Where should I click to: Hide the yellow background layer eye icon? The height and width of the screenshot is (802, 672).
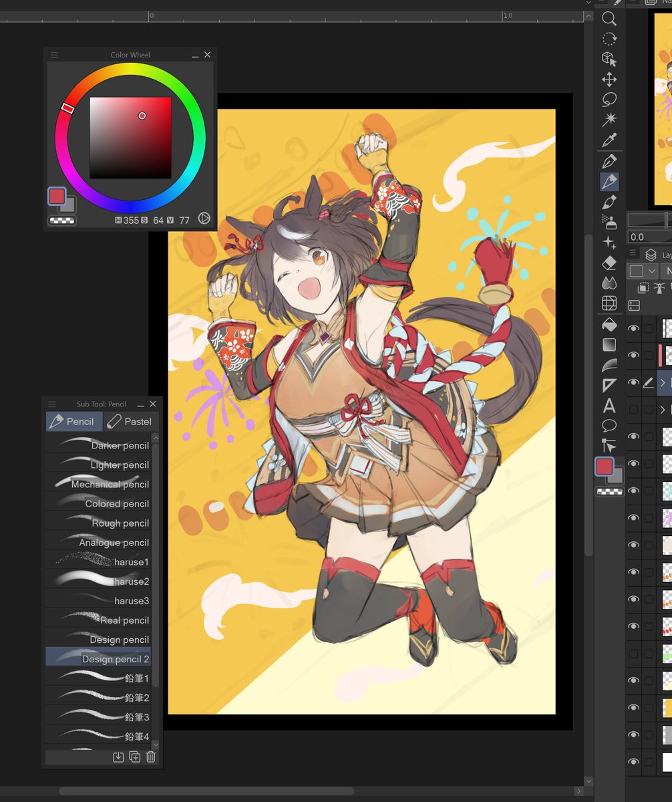633,708
